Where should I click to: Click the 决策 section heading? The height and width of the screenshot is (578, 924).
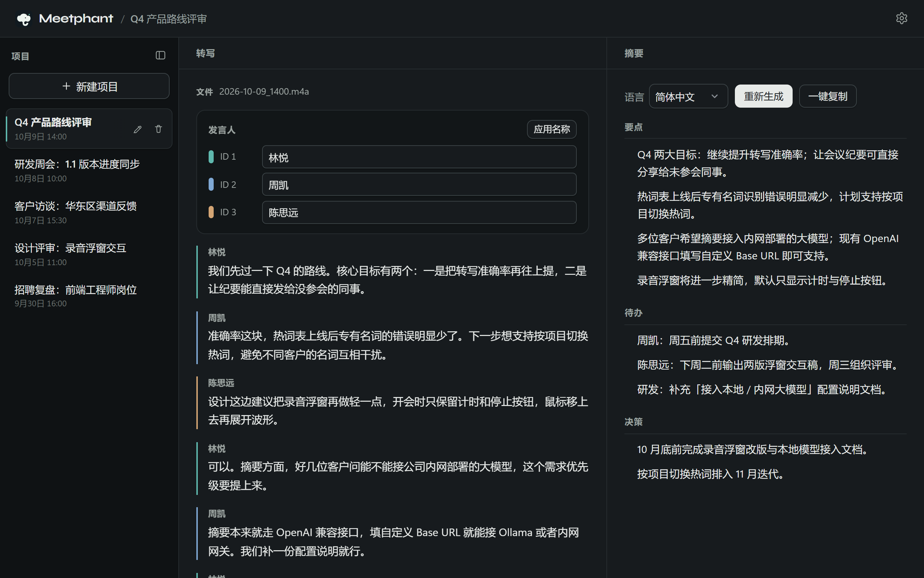pos(633,422)
